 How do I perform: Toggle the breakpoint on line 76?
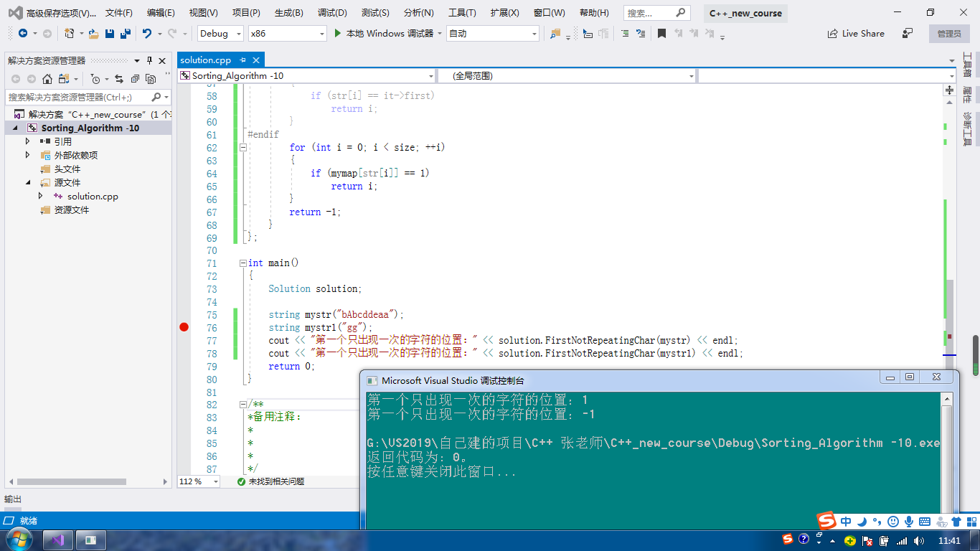tap(184, 327)
